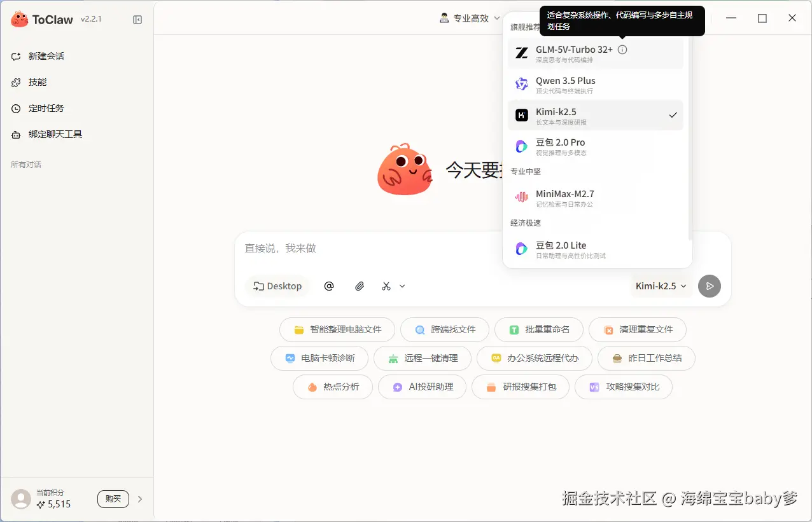Click the 专业高效 avatar icon
The width and height of the screenshot is (812, 522).
[444, 18]
